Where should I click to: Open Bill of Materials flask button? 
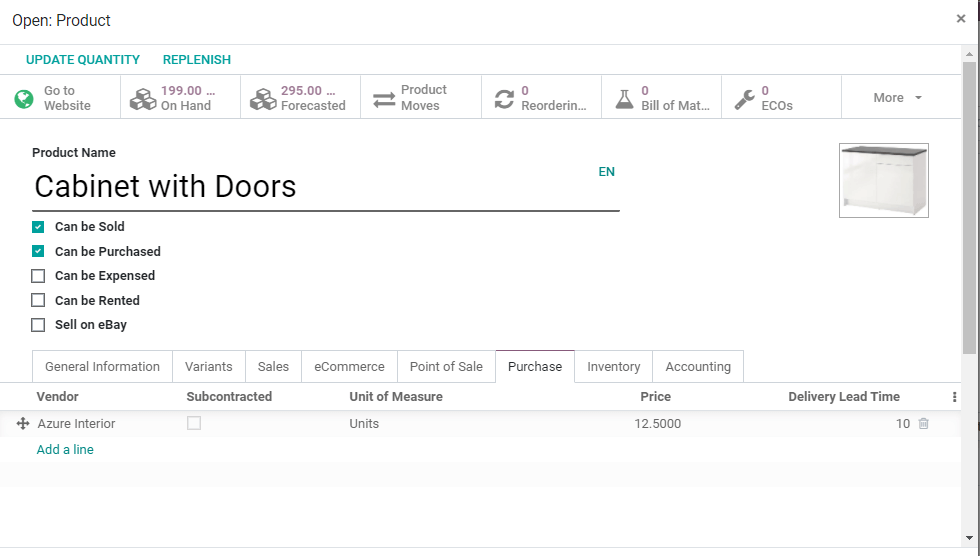(661, 97)
